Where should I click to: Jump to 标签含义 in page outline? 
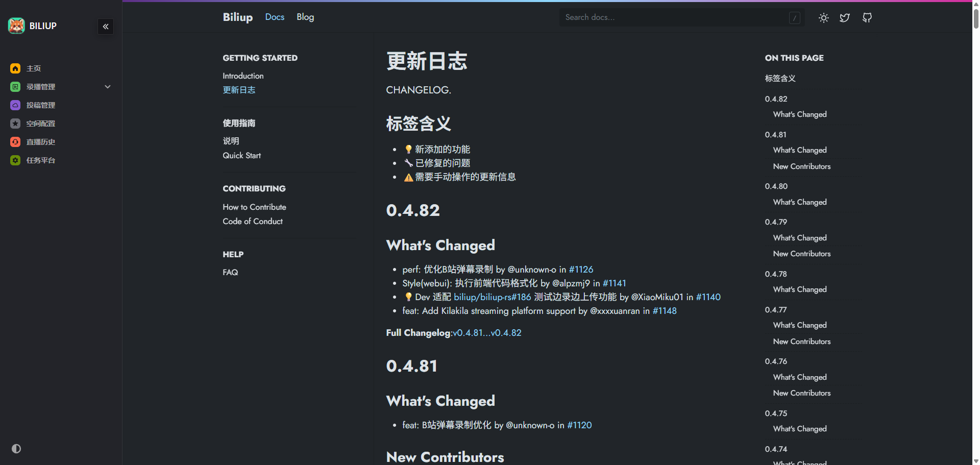pos(780,78)
